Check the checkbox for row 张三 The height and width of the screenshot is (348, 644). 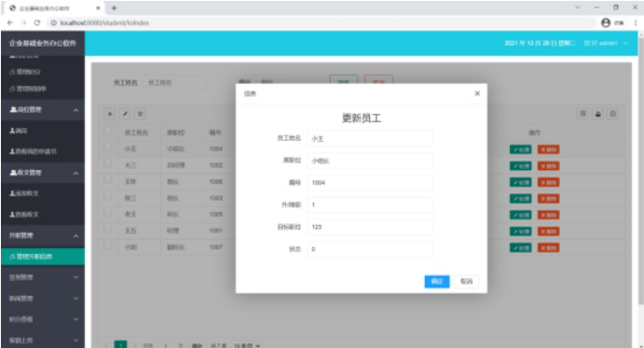pyautogui.click(x=107, y=196)
